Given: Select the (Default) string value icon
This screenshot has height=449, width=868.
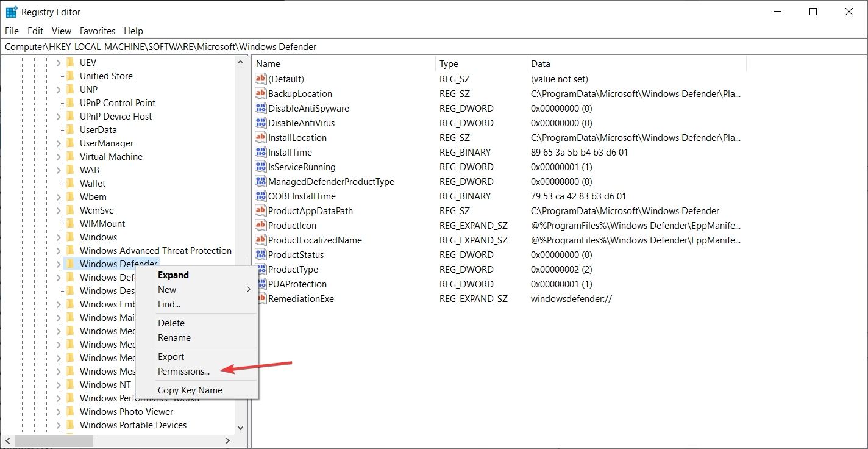Looking at the screenshot, I should [261, 79].
